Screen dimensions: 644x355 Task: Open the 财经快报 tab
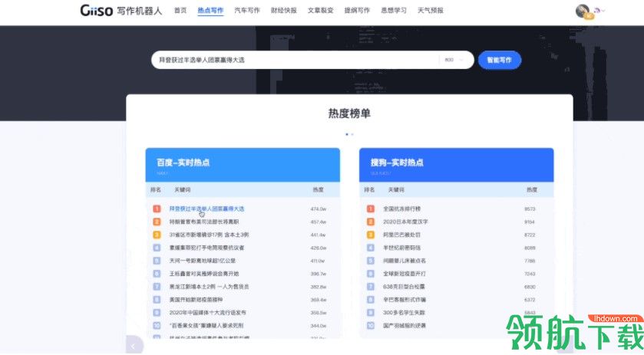pos(284,11)
